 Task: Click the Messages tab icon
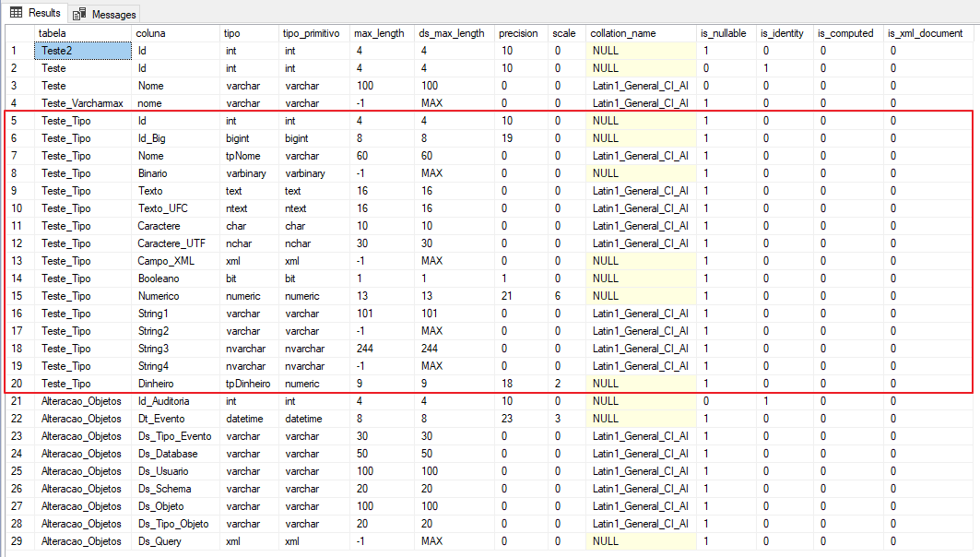(79, 15)
